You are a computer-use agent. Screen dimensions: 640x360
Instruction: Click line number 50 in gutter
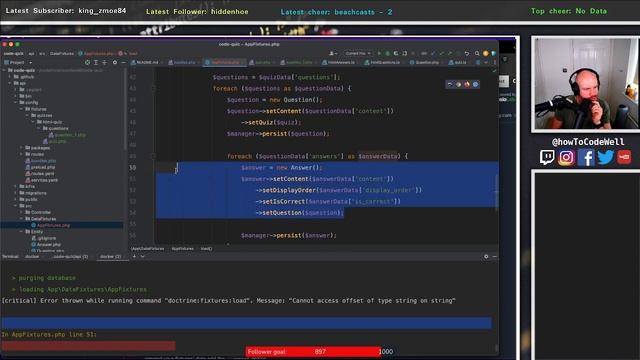[x=133, y=167]
